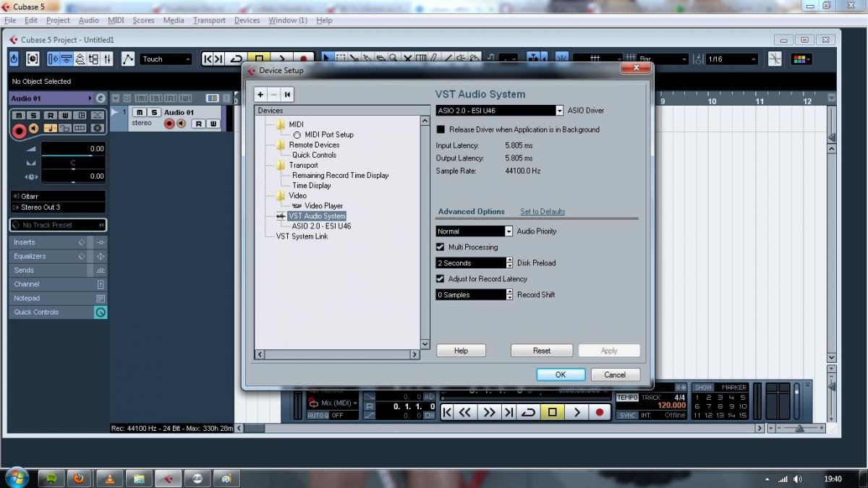This screenshot has height=488, width=868.
Task: Toggle Multi Processing checkbox
Action: (441, 247)
